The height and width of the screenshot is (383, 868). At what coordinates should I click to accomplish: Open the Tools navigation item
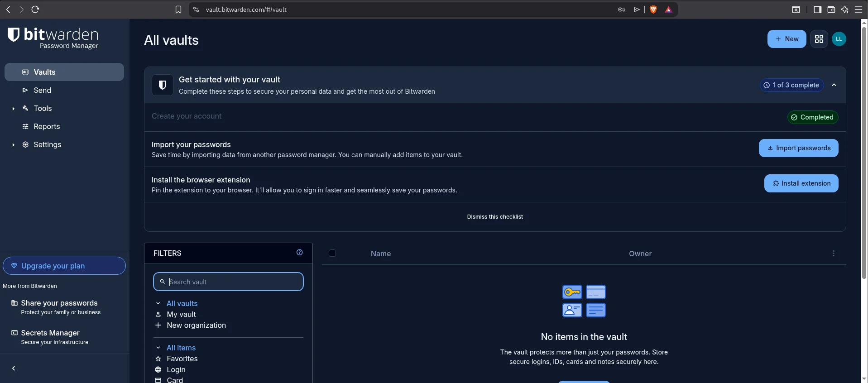tap(43, 108)
